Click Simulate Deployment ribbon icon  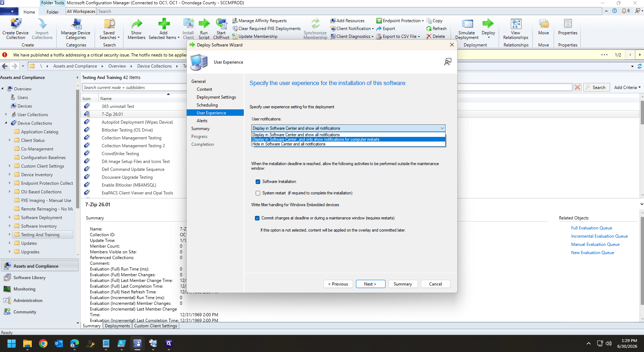467,29
